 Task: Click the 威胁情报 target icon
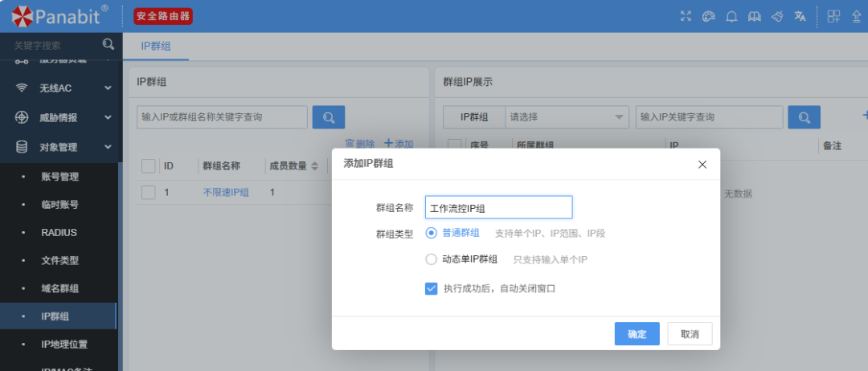[22, 117]
